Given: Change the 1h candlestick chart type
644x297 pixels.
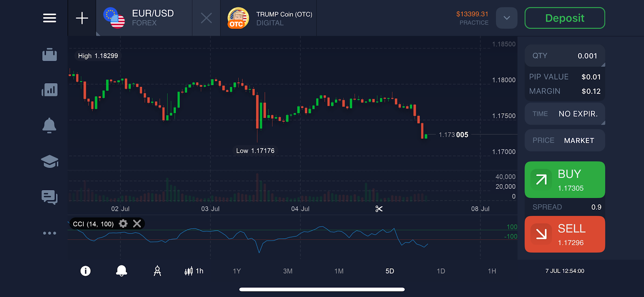Looking at the screenshot, I should pyautogui.click(x=194, y=271).
